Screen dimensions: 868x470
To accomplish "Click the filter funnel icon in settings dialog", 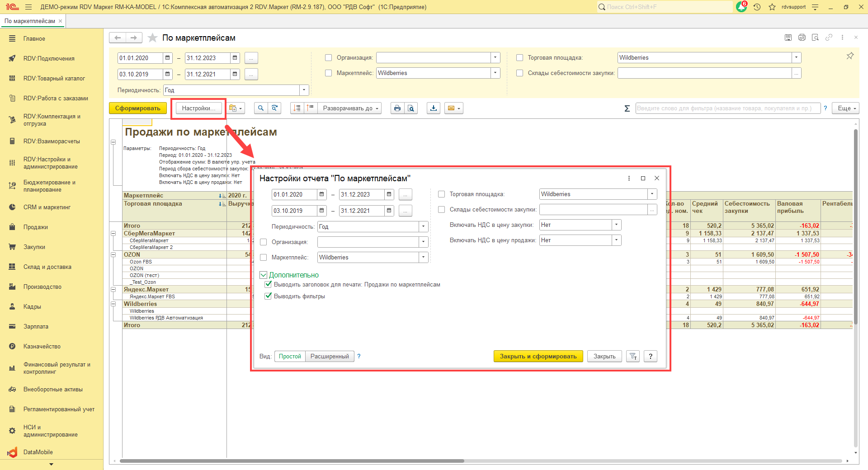I will tap(633, 356).
